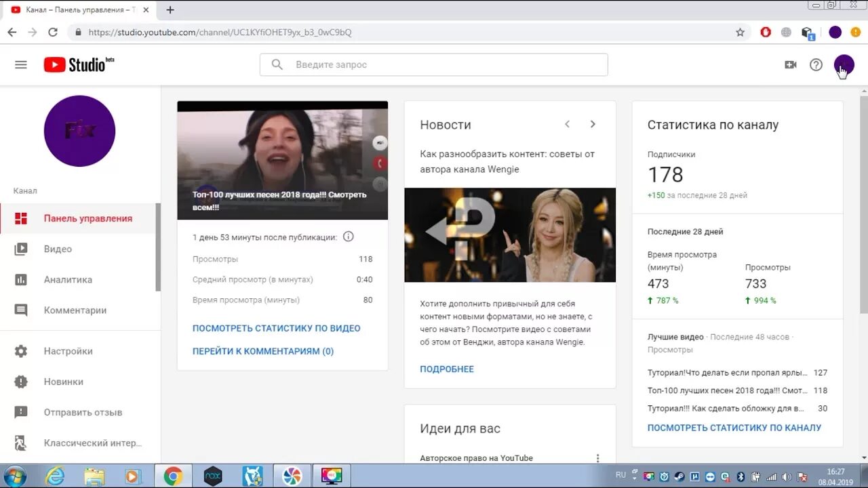Image resolution: width=868 pixels, height=488 pixels.
Task: Open Internet Explorer from taskbar
Action: coord(55,476)
